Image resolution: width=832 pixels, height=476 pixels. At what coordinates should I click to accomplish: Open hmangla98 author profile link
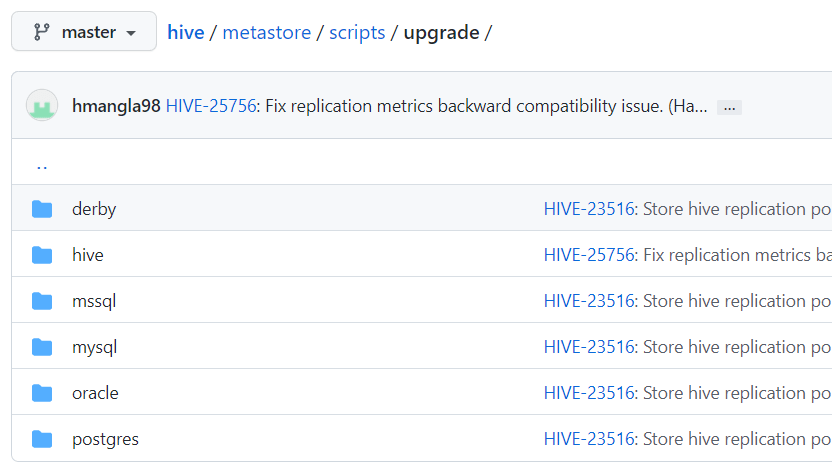click(116, 106)
